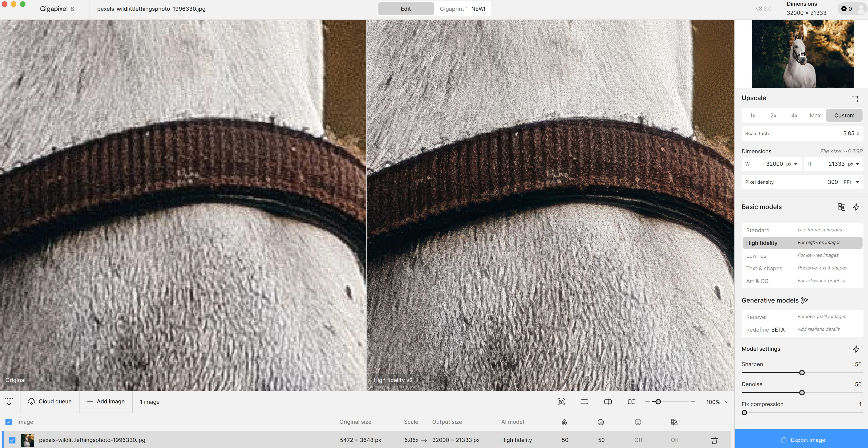Click the preview snapshot camera icon
The height and width of the screenshot is (448, 868).
(561, 401)
